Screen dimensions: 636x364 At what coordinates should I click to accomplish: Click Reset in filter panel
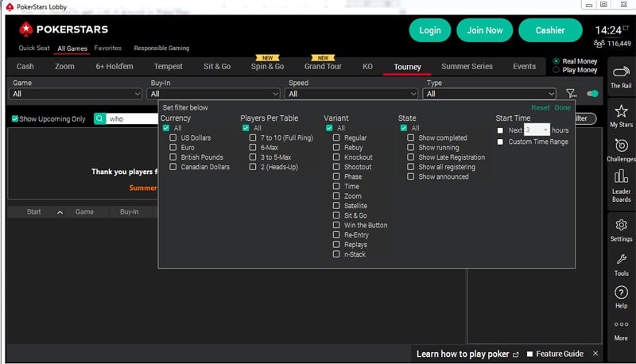541,108
